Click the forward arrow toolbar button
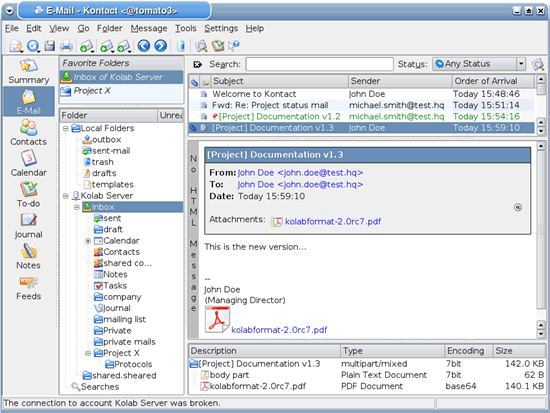This screenshot has width=550, height=413. [x=161, y=46]
